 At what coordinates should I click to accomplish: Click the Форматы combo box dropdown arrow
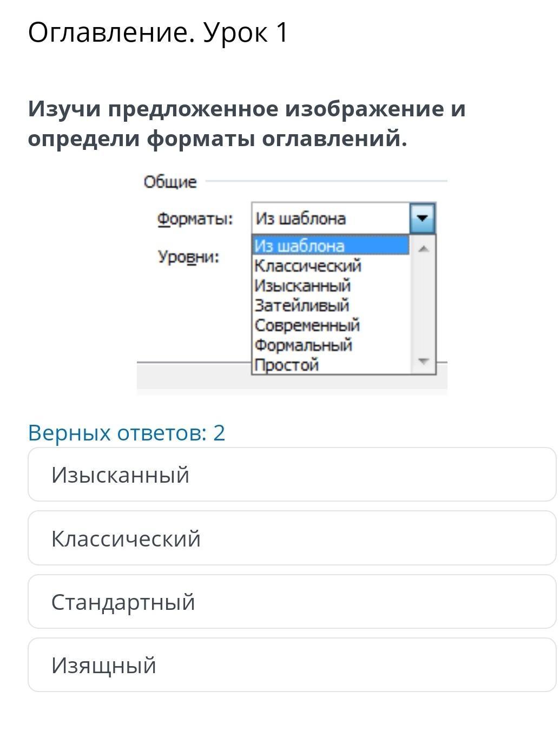(x=423, y=219)
